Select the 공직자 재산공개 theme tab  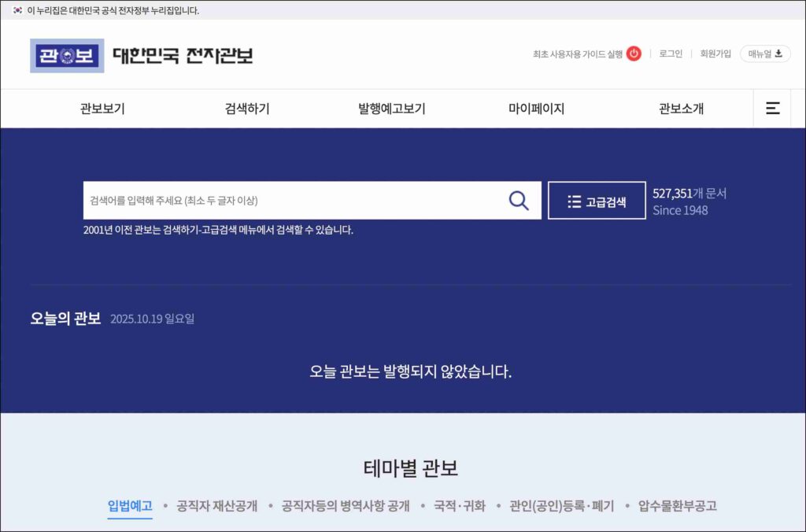pyautogui.click(x=217, y=506)
